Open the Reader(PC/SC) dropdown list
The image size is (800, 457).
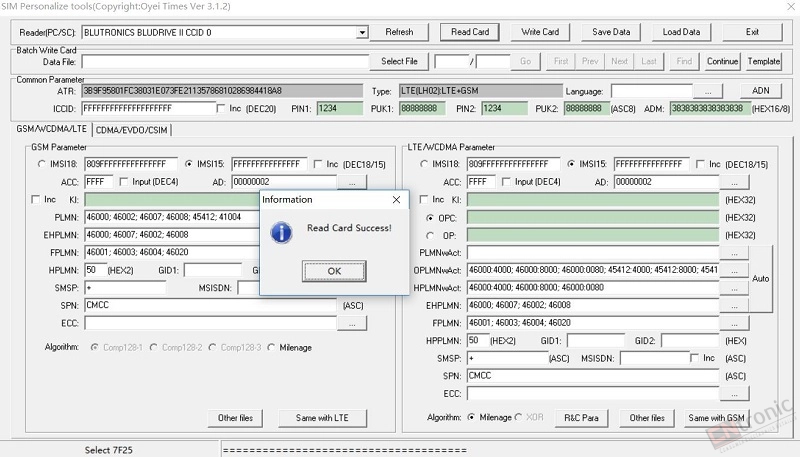pos(362,33)
